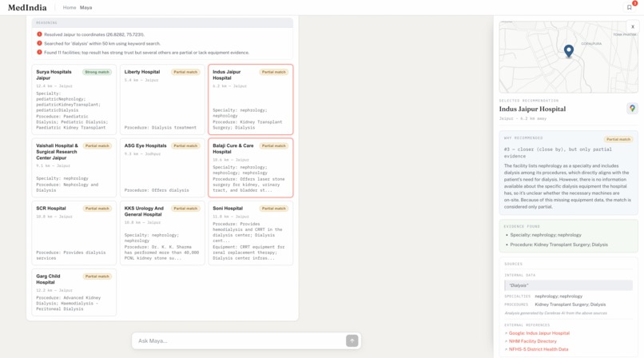Screen dimensions: 644x358
Task: Open the NHM Facility Directory link
Action: click(x=532, y=341)
